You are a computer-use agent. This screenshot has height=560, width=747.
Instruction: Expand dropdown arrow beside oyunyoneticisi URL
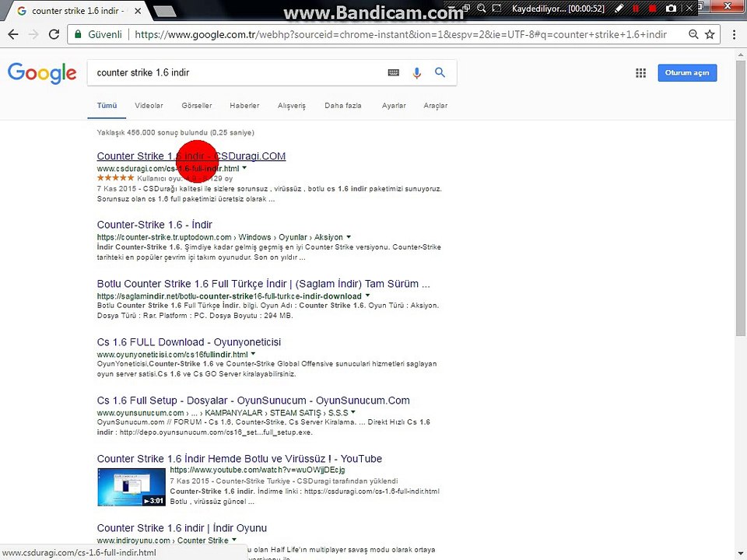(253, 354)
